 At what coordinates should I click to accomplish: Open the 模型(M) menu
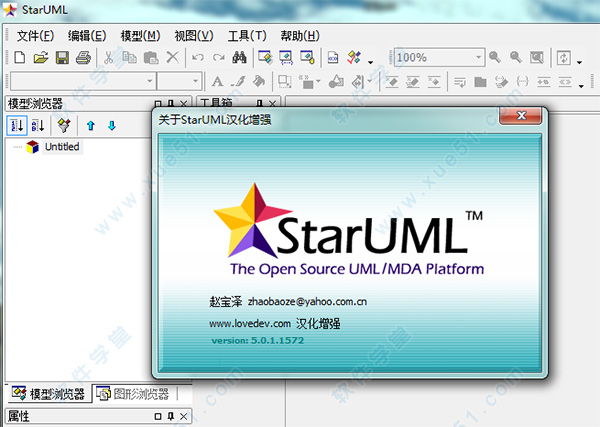click(140, 36)
